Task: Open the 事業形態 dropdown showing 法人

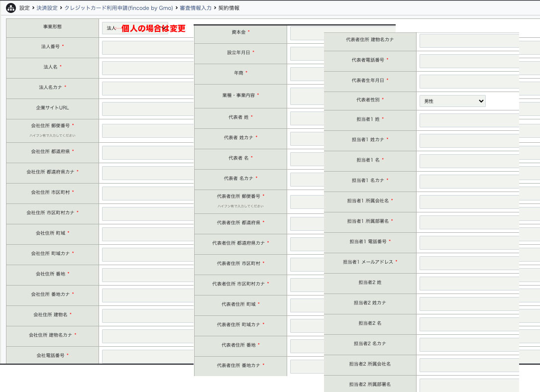Action: pos(111,28)
